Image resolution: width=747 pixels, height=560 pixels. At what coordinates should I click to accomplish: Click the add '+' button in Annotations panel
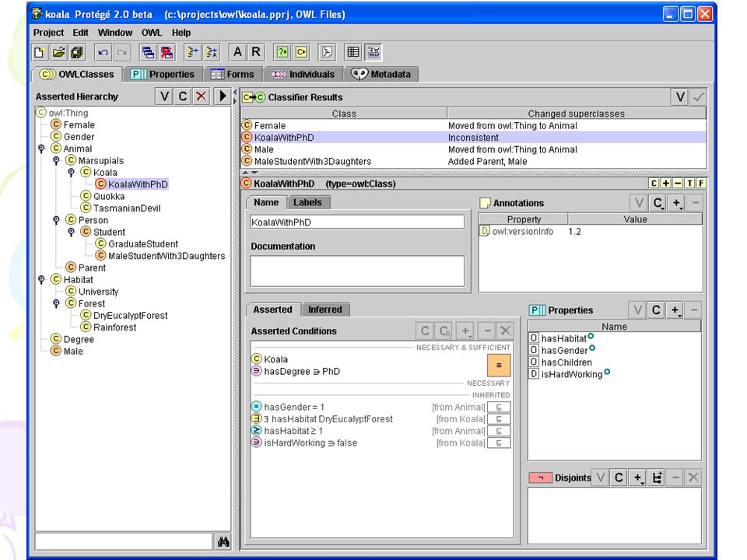[676, 203]
